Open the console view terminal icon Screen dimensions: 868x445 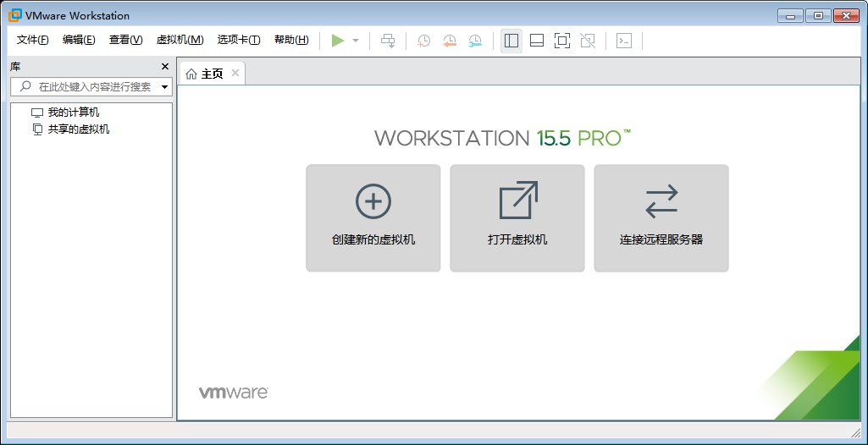click(x=624, y=41)
